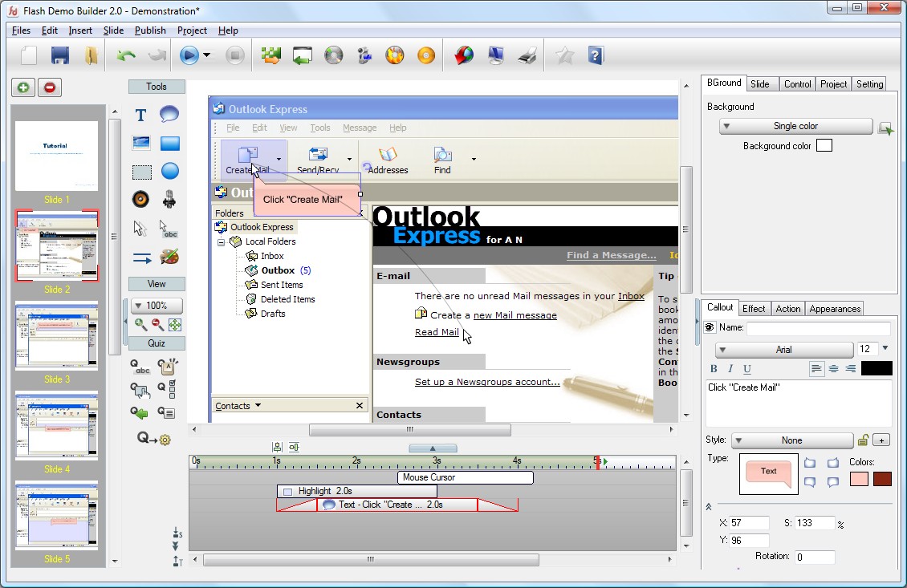Click the green zoom in magnifier
Screen dimensions: 907x588
pyautogui.click(x=140, y=324)
